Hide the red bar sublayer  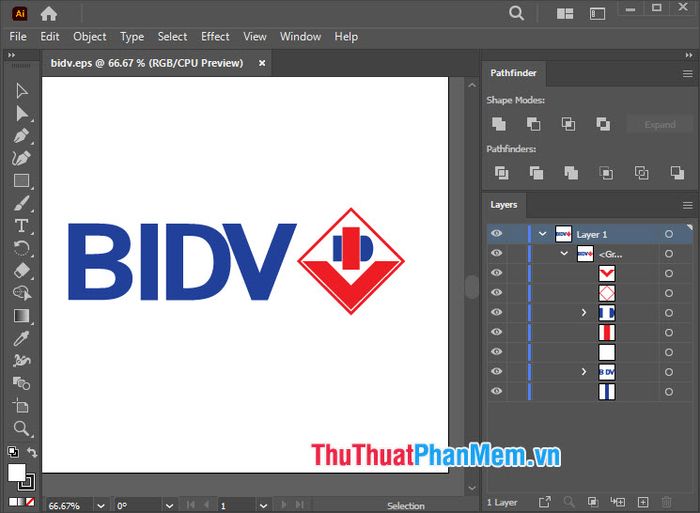(x=496, y=332)
